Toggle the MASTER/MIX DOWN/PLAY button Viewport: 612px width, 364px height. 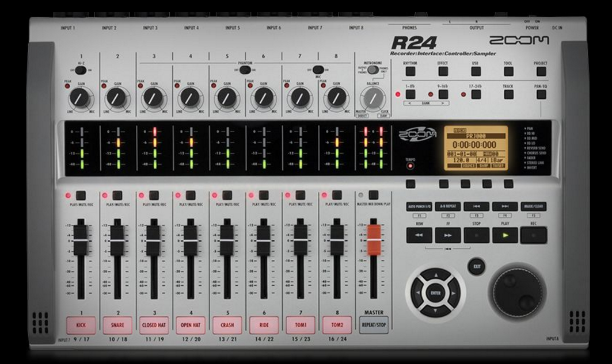coord(373,196)
